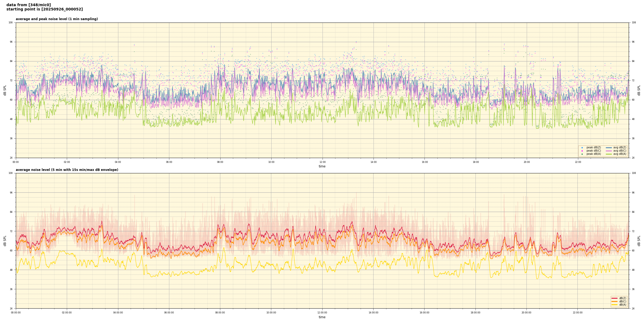The width and height of the screenshot is (644, 322).
Task: Click the avg dB(Z) legend line
Action: pos(609,148)
